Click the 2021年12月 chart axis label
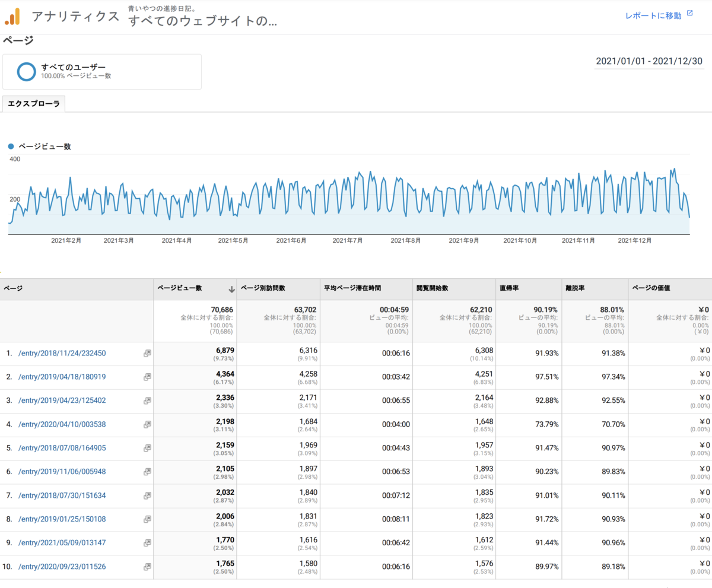 coord(635,240)
